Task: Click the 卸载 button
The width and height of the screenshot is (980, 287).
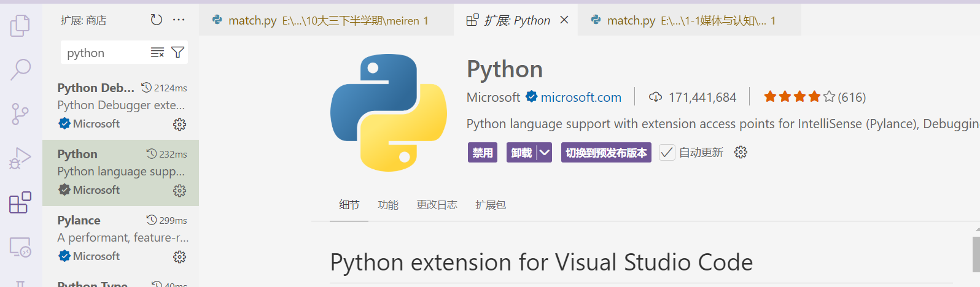Action: click(x=521, y=153)
